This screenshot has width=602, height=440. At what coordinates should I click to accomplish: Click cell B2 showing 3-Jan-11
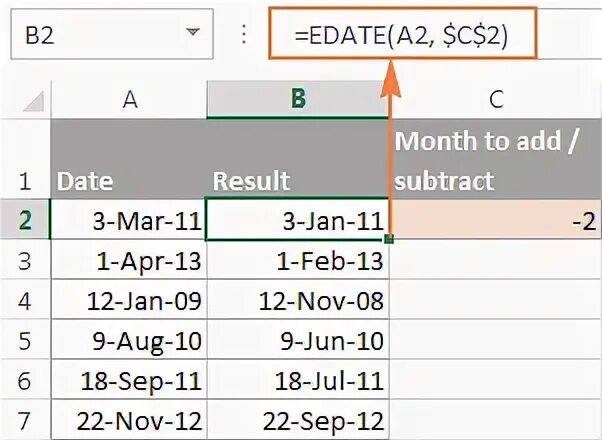point(298,222)
